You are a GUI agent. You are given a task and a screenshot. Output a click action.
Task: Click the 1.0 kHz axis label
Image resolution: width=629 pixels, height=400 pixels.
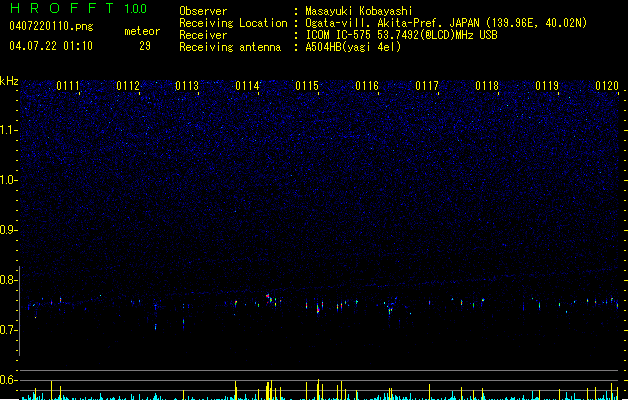[x=8, y=180]
